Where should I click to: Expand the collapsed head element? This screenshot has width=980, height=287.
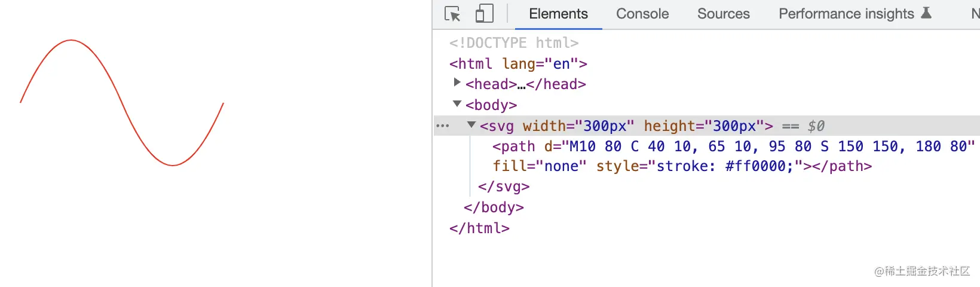click(x=457, y=83)
